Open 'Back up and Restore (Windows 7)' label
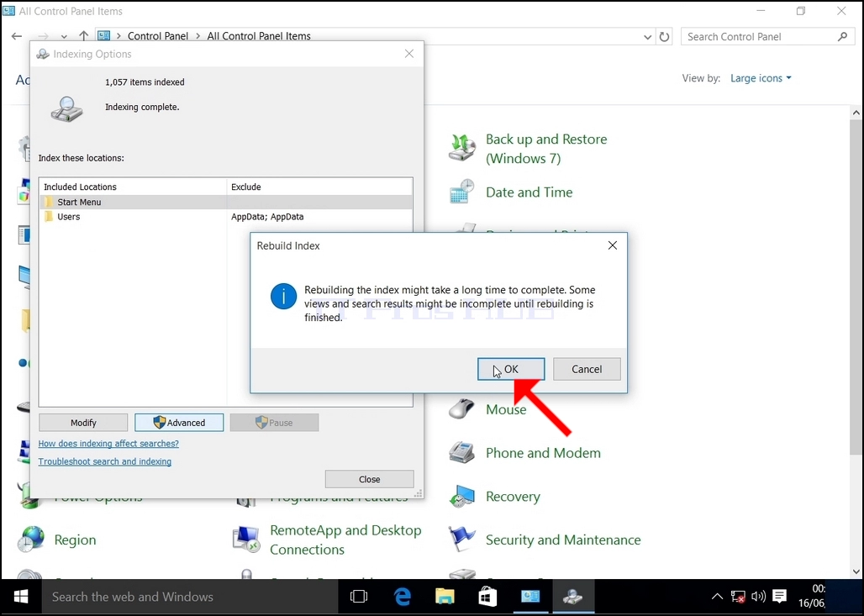This screenshot has height=616, width=864. (x=546, y=149)
